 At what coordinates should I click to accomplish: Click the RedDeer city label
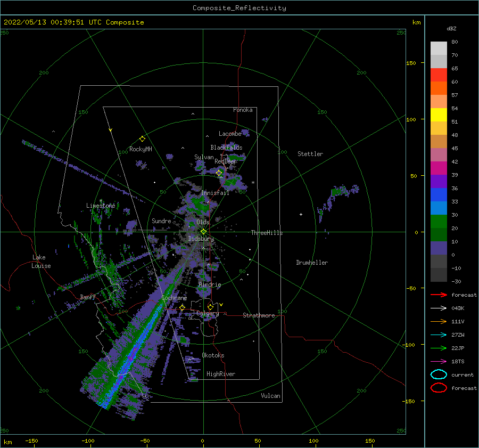[226, 161]
